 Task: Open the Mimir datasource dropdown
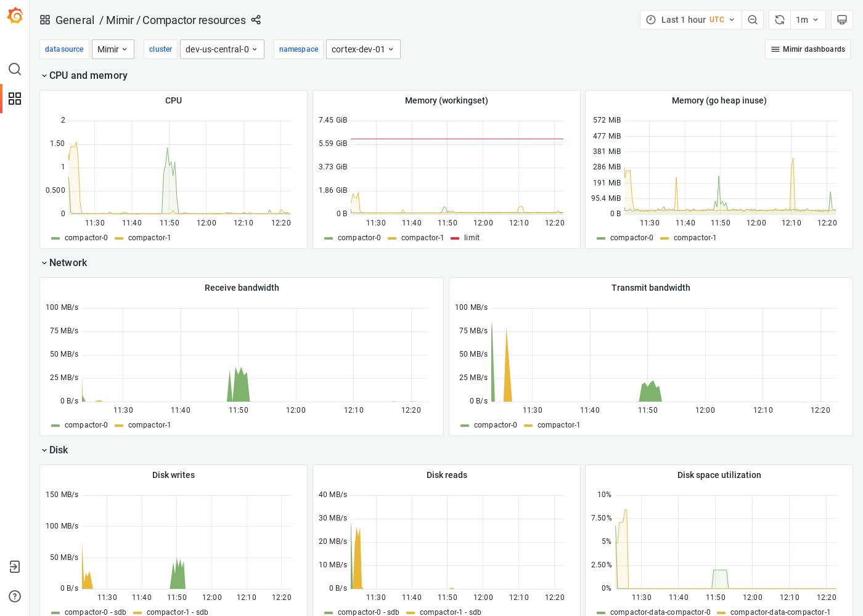pos(113,49)
